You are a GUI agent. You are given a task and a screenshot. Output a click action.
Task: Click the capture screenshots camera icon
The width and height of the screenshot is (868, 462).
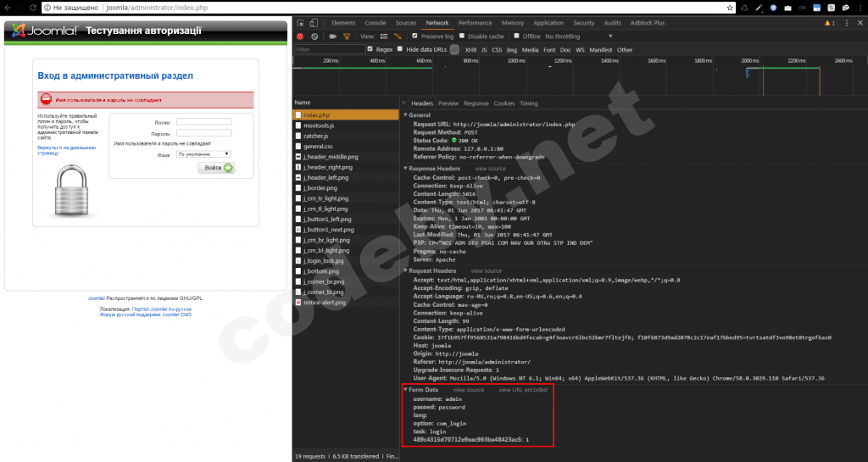pos(331,36)
